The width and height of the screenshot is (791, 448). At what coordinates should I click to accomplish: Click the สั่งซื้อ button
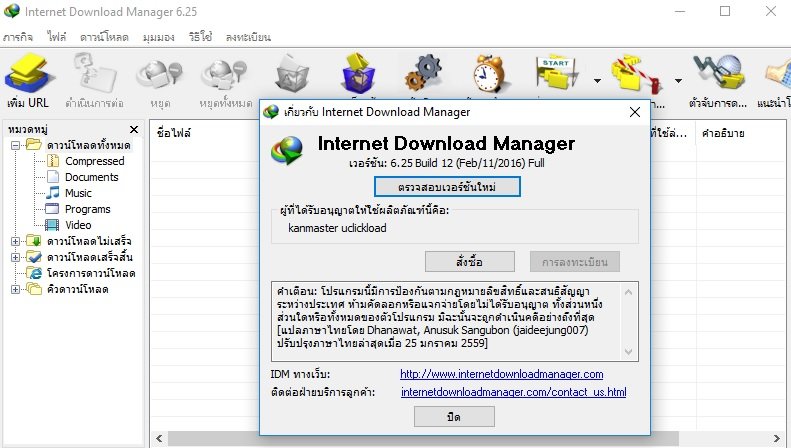(470, 262)
